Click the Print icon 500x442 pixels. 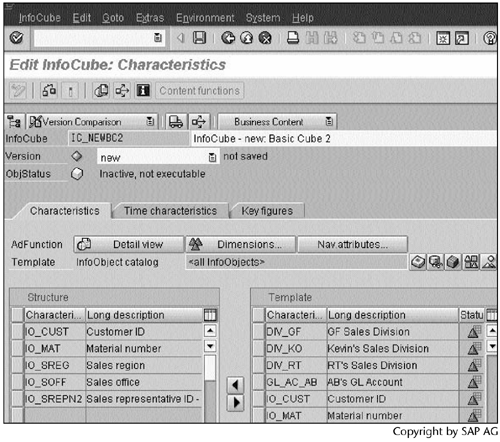pos(293,38)
